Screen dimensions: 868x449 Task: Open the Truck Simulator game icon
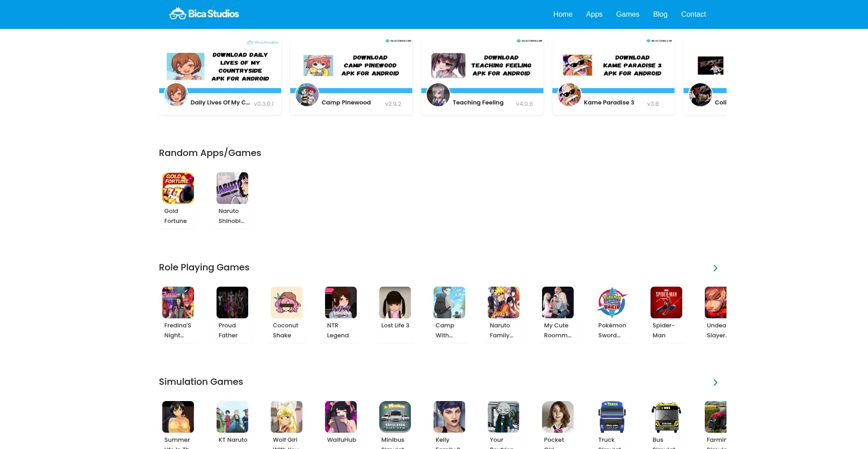coord(612,417)
